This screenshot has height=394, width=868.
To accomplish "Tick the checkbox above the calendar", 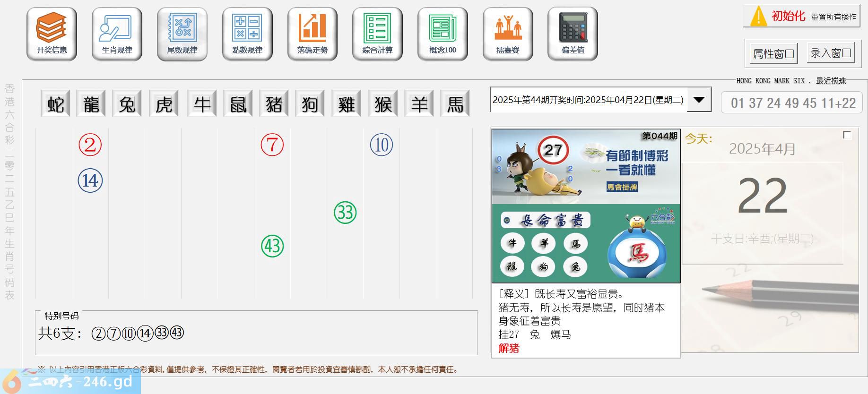I will 847,136.
